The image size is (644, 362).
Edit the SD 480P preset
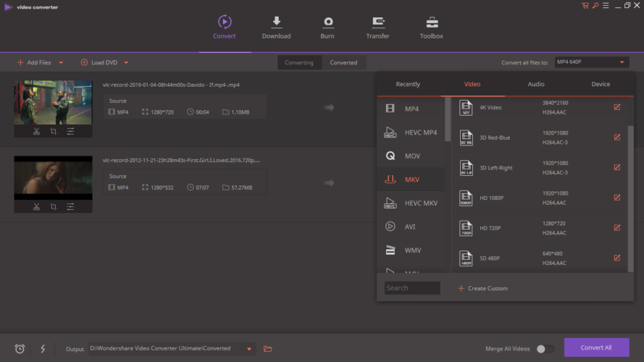coord(617,258)
